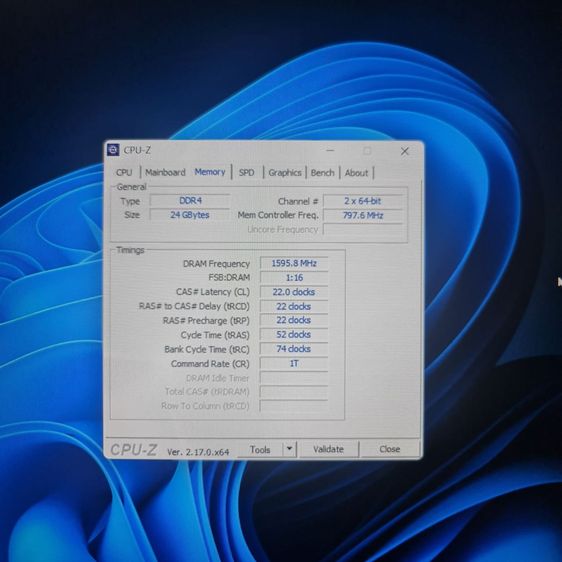Click the Mem Controller Freq. label
The image size is (562, 562).
coord(278,215)
